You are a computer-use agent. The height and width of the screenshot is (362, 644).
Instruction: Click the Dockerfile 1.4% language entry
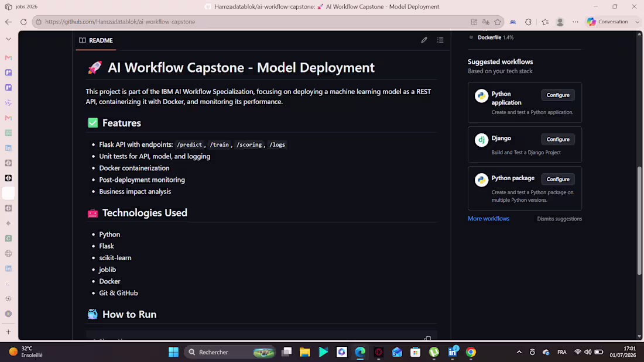pos(492,37)
